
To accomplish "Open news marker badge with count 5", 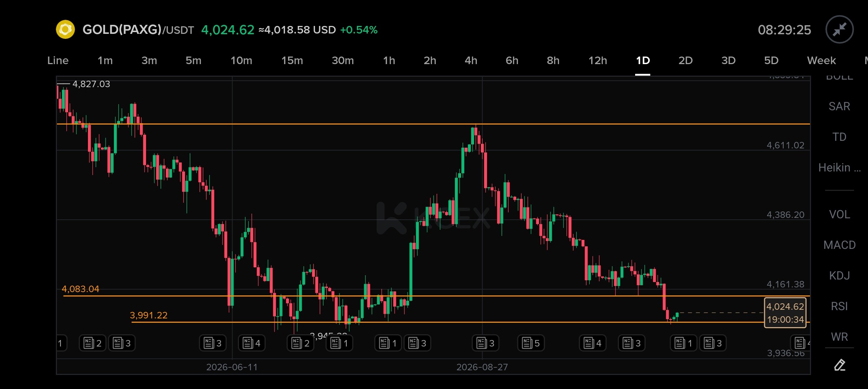I will click(531, 343).
